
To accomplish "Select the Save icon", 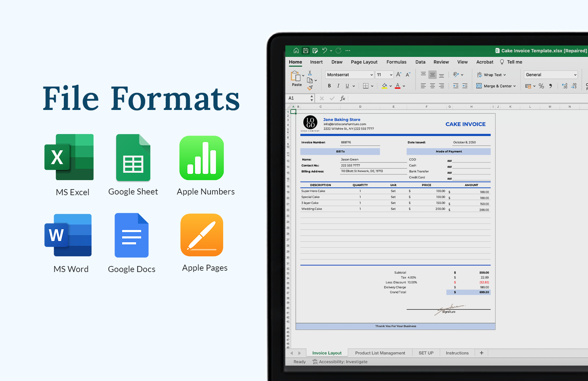I will [x=305, y=50].
